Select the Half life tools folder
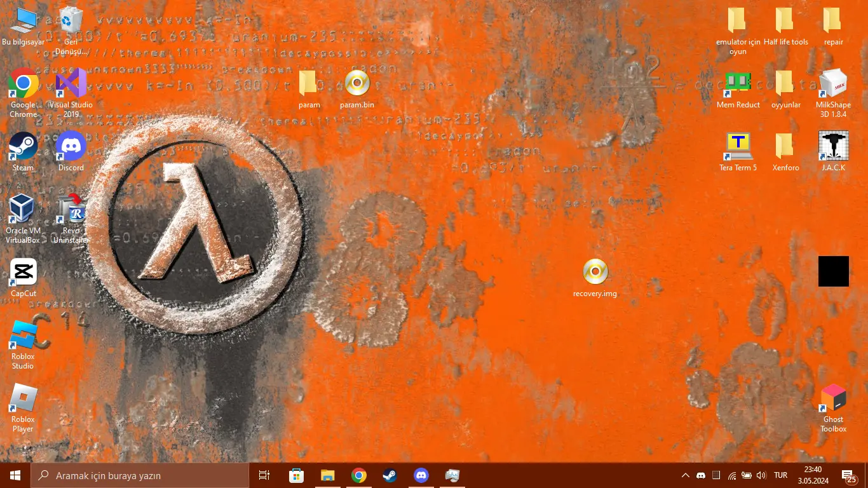 (x=785, y=26)
